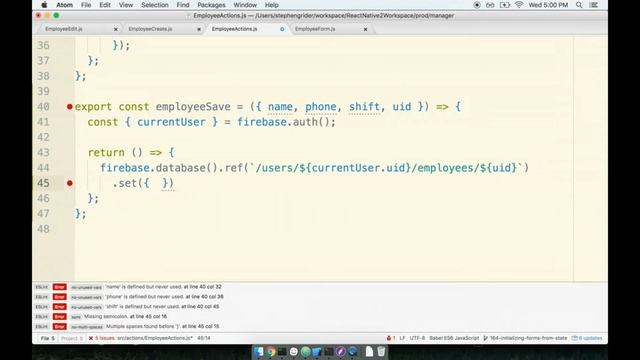640x360 pixels.
Task: Open the Find menu
Action: pyautogui.click(x=183, y=5)
